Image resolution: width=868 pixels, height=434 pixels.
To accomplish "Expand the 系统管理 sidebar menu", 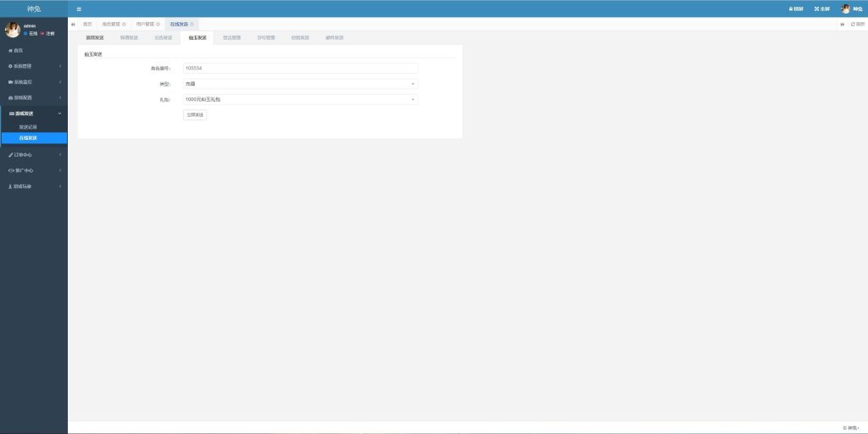I will 33,66.
